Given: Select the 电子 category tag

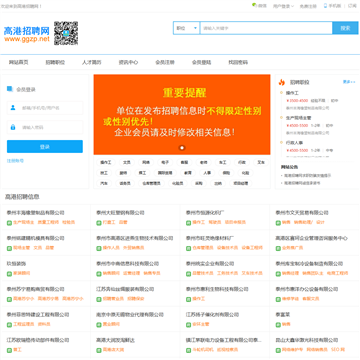Looking at the screenshot, I should click(x=165, y=163).
